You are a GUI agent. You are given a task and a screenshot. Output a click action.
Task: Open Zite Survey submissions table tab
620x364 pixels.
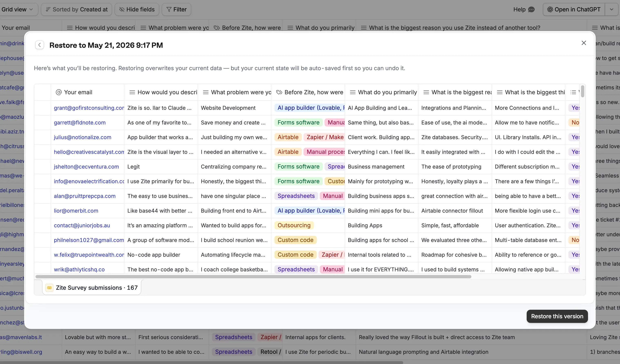click(x=91, y=287)
